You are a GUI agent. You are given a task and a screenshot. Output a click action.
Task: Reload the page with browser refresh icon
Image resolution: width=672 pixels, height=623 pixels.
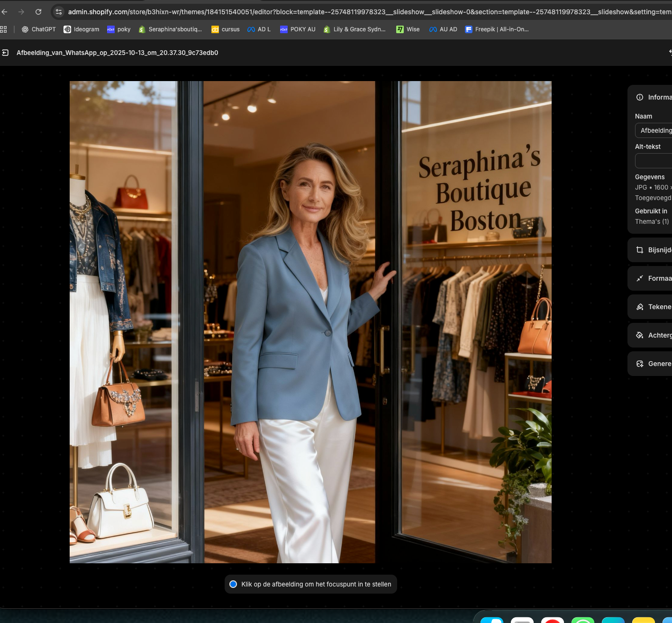tap(38, 12)
